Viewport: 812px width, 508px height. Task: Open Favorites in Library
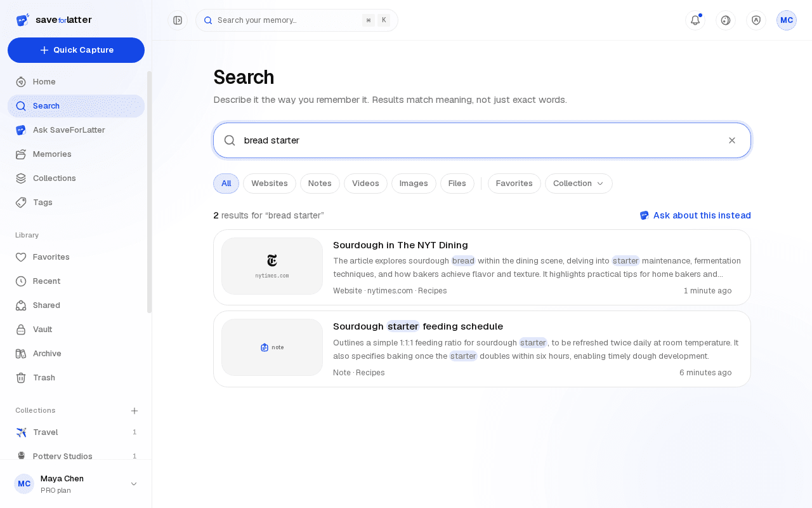[76, 257]
